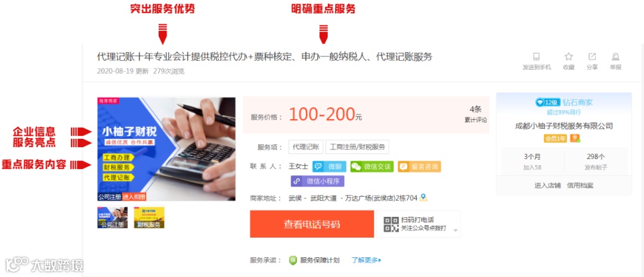Open the 微信小程序 button

(x=317, y=181)
